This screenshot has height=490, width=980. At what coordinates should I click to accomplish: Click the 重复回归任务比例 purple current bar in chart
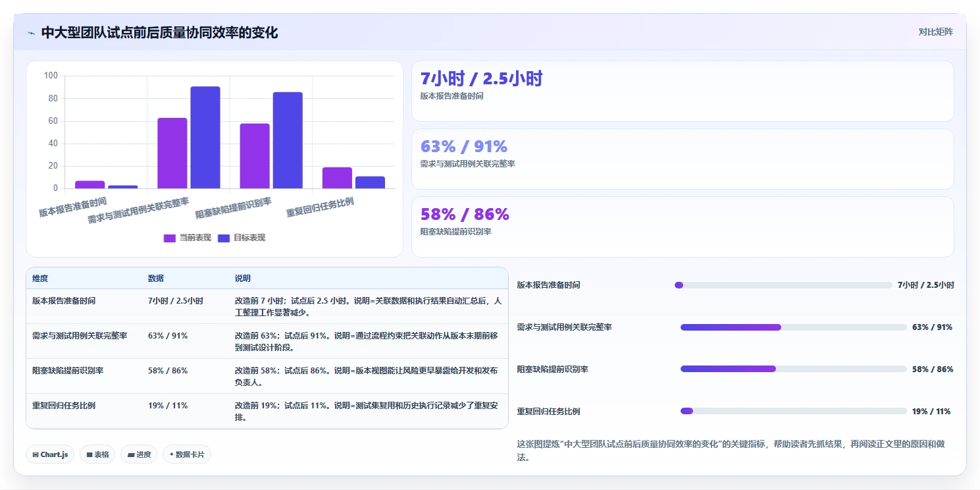[x=337, y=178]
